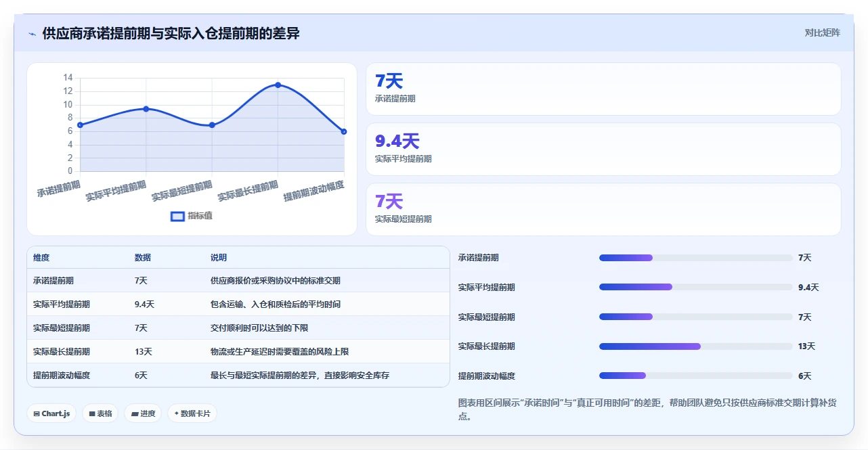Click the 实际平均提前期 table row label
The width and height of the screenshot is (868, 450).
pyautogui.click(x=62, y=305)
